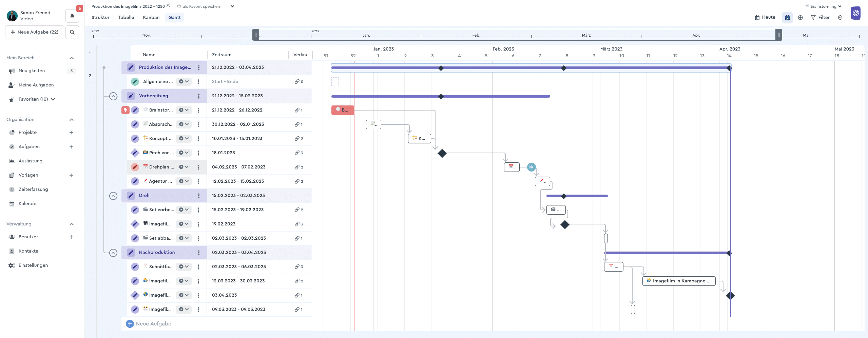868x338 pixels.
Task: Click the pin icon next to project title
Action: (168, 6)
